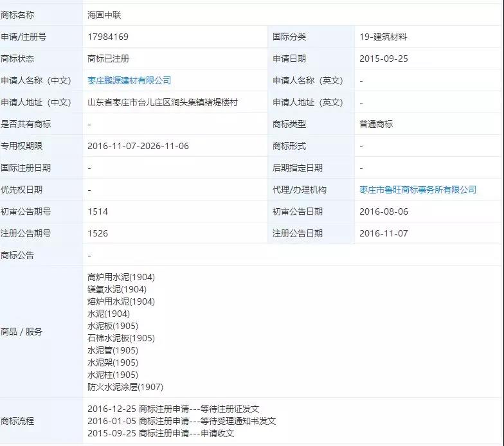
Task: Select exclusive rights period 2016-11-07-2026-11-06
Action: coord(138,146)
